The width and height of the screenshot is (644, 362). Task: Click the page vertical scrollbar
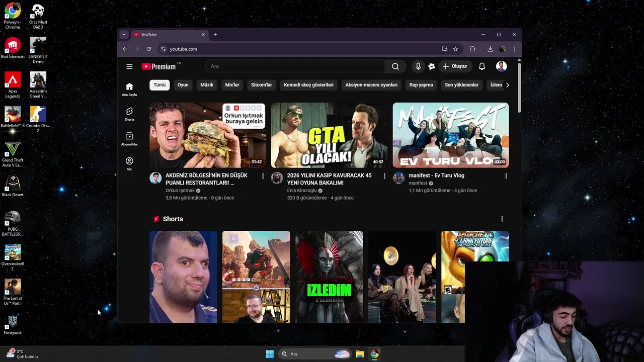(519, 87)
